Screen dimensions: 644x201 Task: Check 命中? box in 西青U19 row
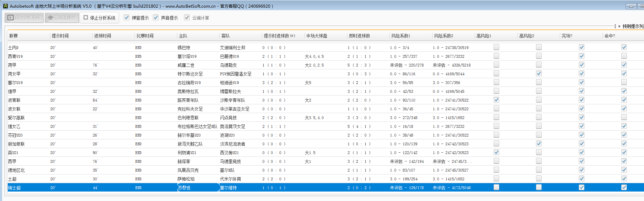pyautogui.click(x=624, y=56)
